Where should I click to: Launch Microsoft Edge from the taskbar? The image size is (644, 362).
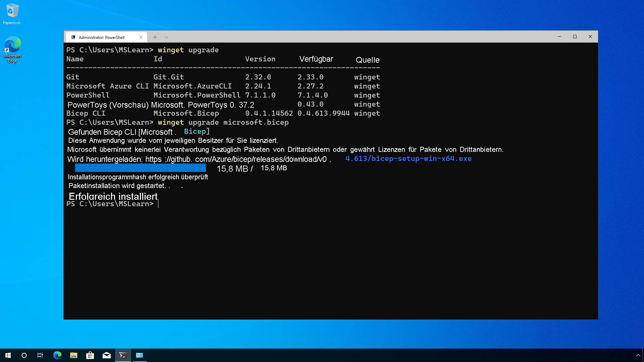tap(57, 355)
